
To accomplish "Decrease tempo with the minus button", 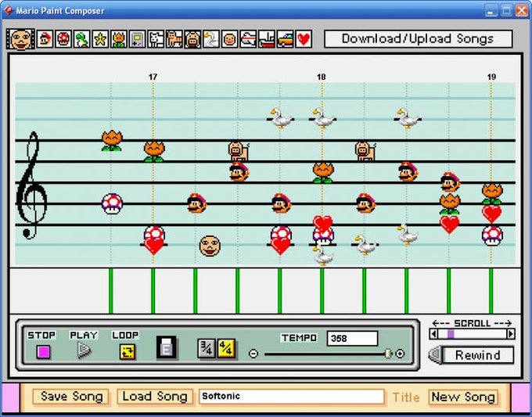I will coord(253,354).
